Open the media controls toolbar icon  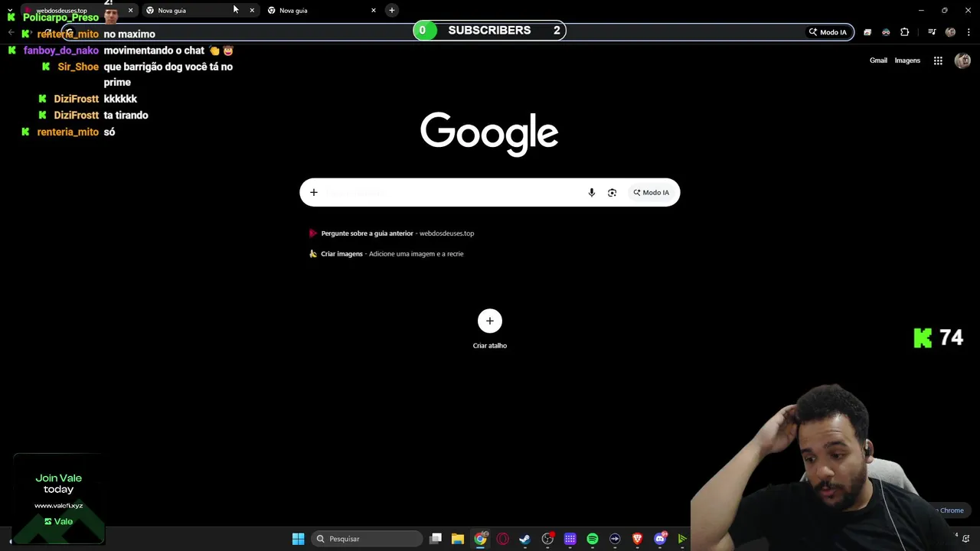[x=932, y=32]
